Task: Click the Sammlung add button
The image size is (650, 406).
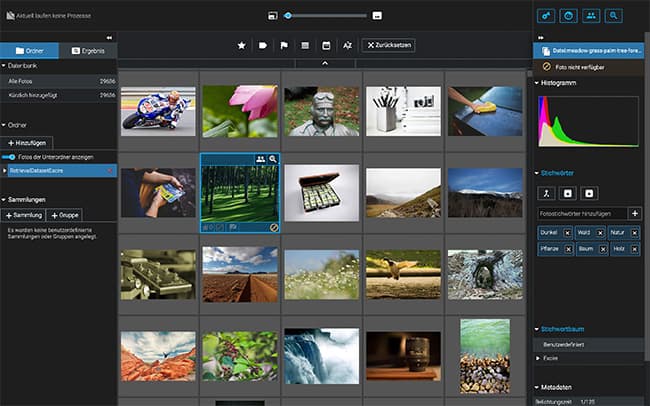Action: pyautogui.click(x=24, y=215)
